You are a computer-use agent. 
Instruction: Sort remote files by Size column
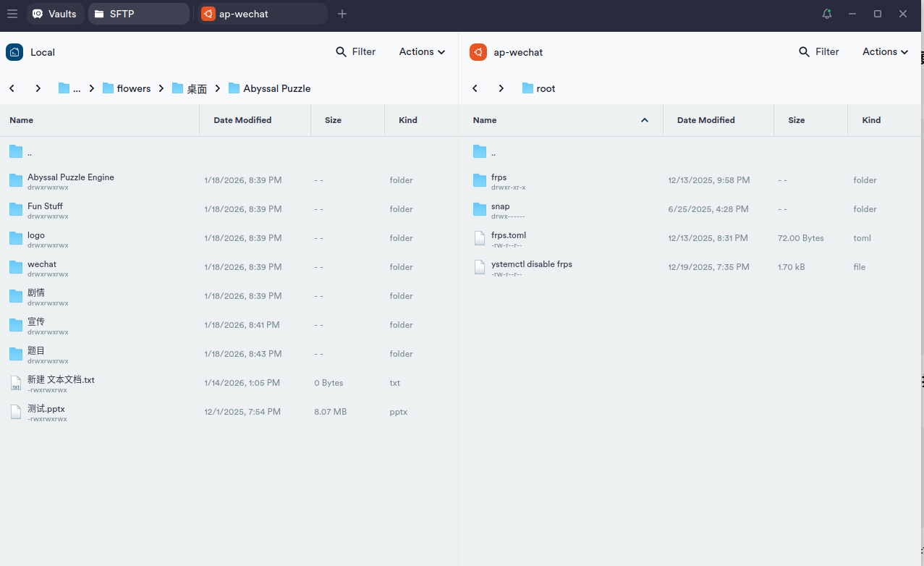point(796,120)
